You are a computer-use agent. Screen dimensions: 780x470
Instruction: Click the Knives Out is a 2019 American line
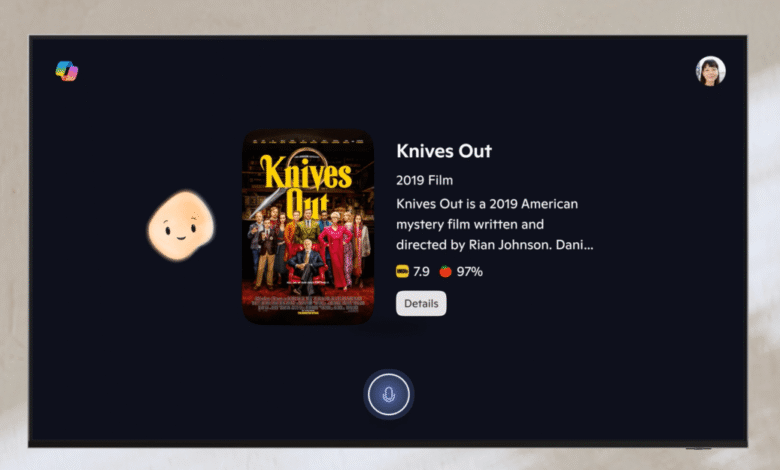coord(487,204)
